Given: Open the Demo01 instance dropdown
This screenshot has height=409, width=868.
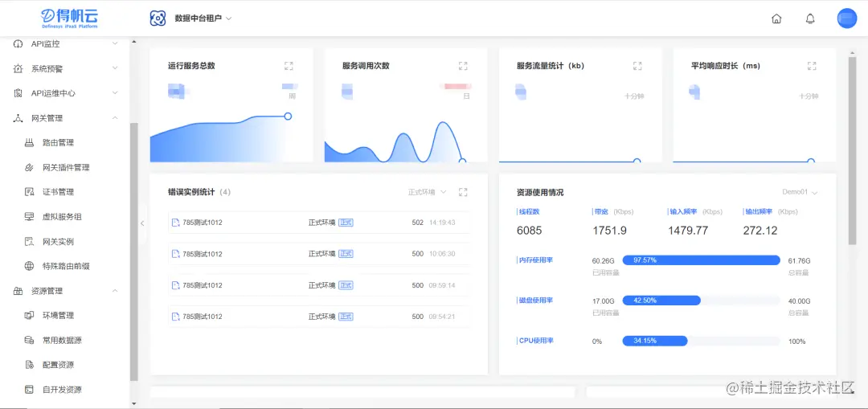Looking at the screenshot, I should click(800, 192).
